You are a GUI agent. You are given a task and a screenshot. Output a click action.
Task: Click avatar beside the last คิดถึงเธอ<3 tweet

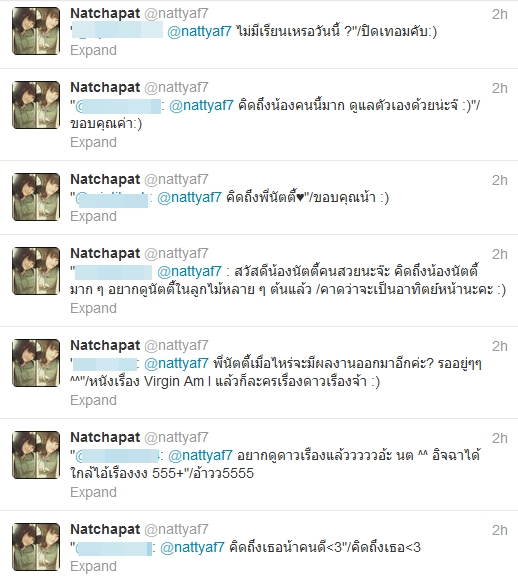pos(36,547)
